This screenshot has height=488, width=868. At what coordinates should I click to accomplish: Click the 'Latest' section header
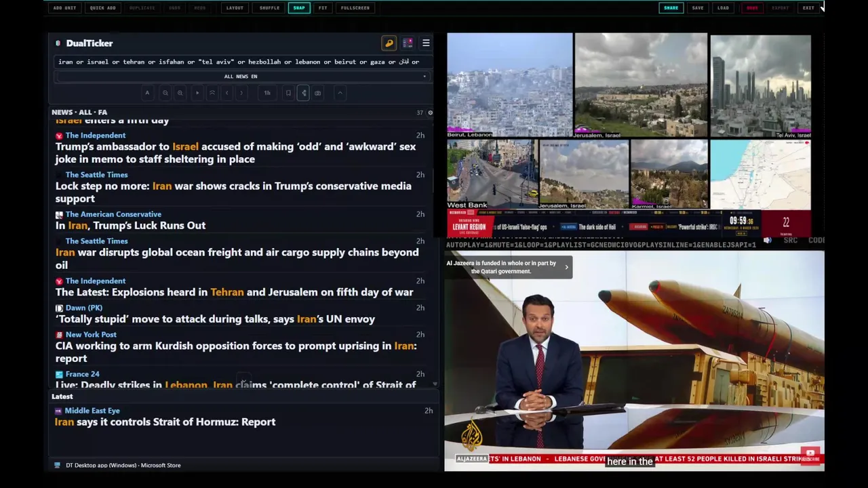[62, 396]
